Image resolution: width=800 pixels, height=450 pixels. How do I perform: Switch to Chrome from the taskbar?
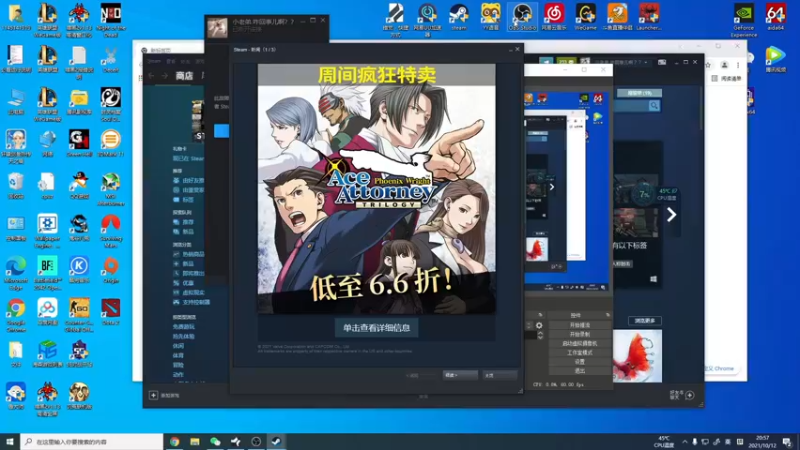coord(174,442)
